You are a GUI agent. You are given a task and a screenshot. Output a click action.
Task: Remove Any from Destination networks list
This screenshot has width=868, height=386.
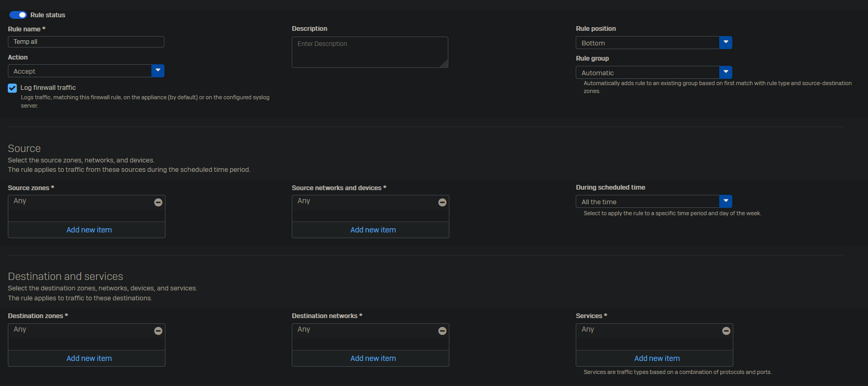(442, 331)
